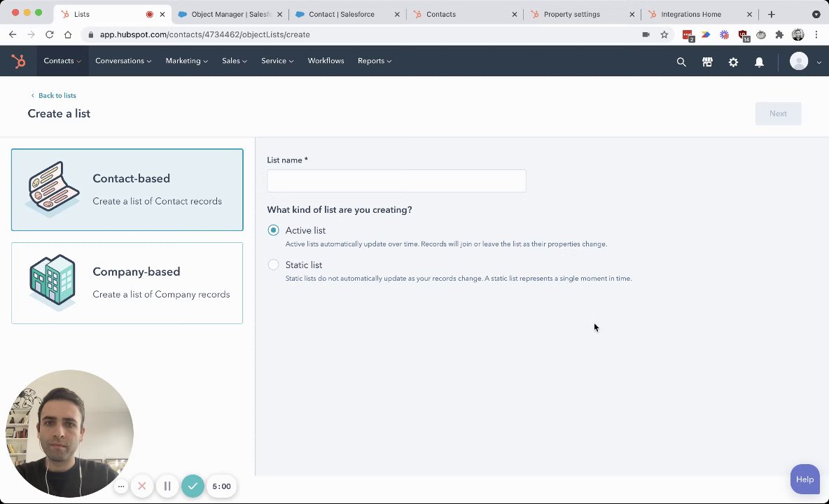Select the Active list radio button
829x504 pixels.
273,230
